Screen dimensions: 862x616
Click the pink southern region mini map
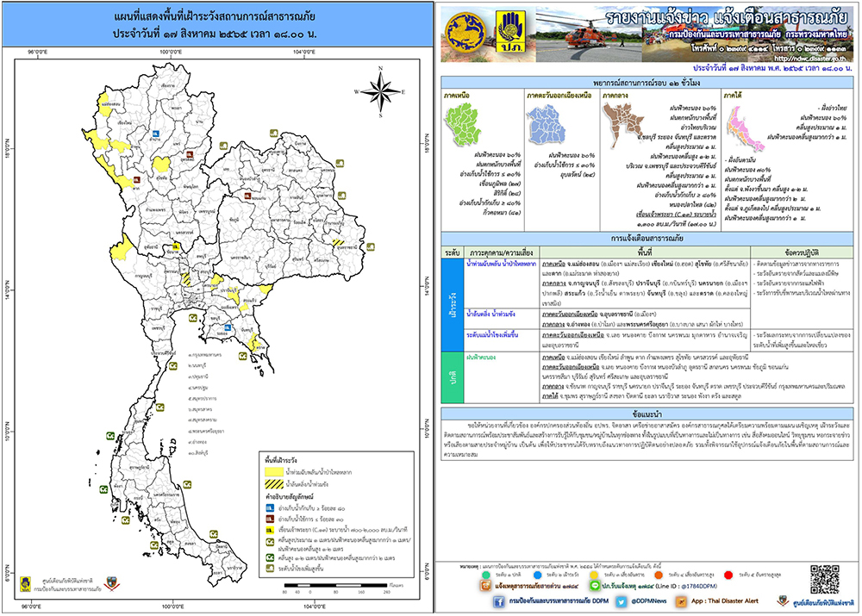tap(745, 128)
